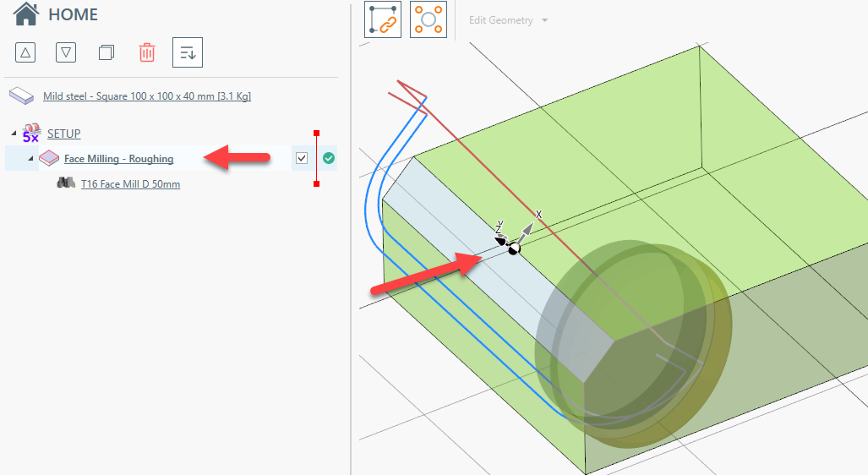The width and height of the screenshot is (868, 475).
Task: Collapse the Face Milling - Roughing node
Action: 30,158
